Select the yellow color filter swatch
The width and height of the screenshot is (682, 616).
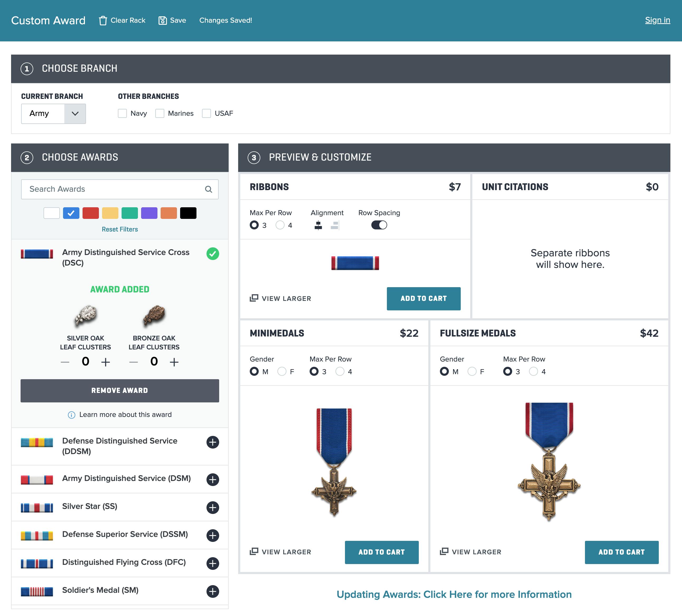tap(110, 213)
